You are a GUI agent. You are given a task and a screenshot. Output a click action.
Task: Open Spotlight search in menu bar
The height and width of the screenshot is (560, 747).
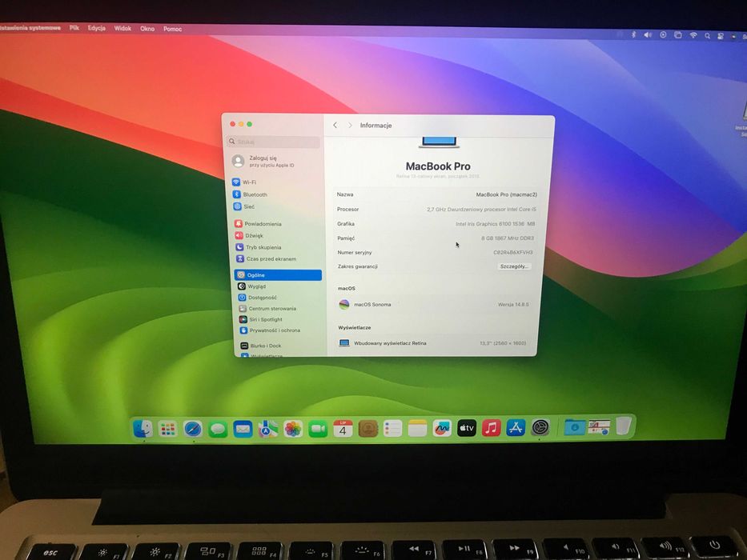(708, 36)
